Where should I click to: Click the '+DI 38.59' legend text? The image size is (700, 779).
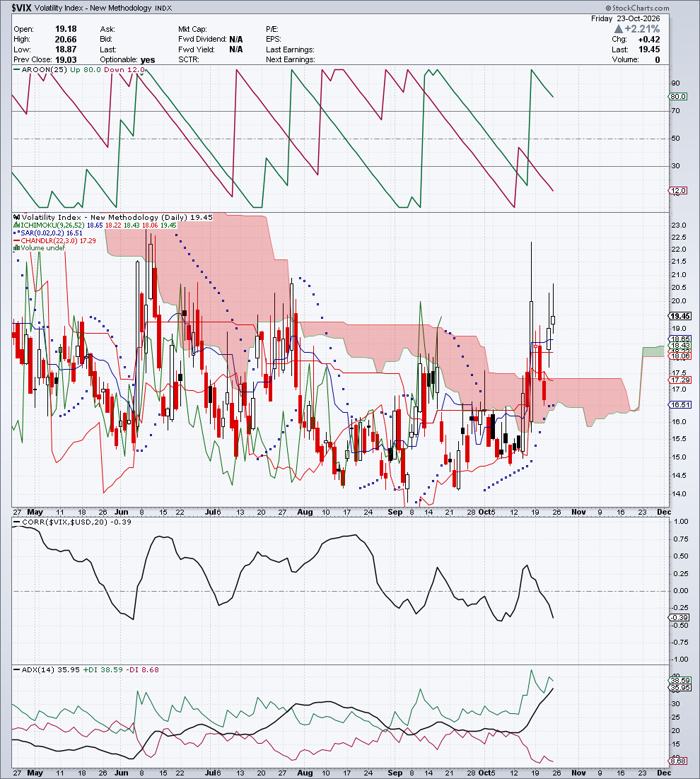pos(103,669)
